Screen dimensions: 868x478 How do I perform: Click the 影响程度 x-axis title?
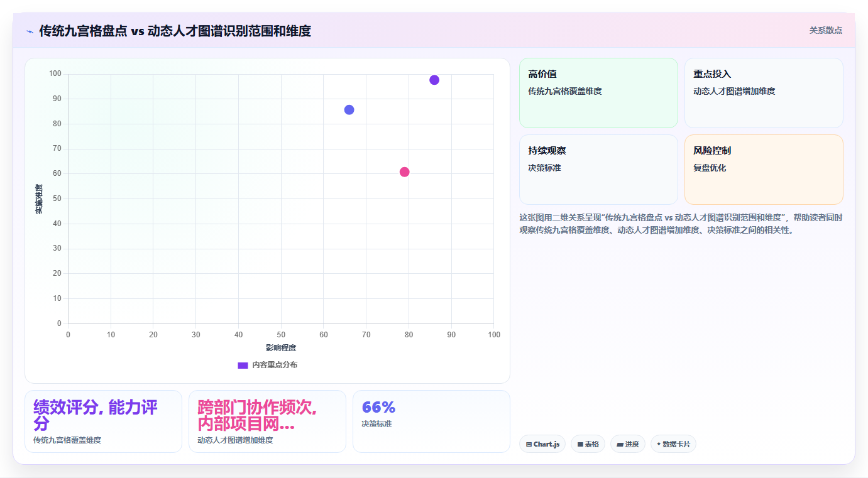tap(281, 348)
